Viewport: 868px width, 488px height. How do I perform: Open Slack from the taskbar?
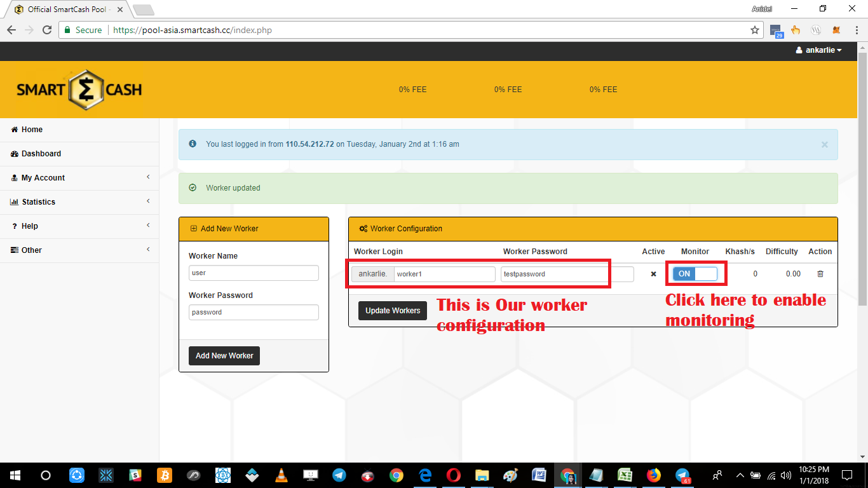click(135, 475)
